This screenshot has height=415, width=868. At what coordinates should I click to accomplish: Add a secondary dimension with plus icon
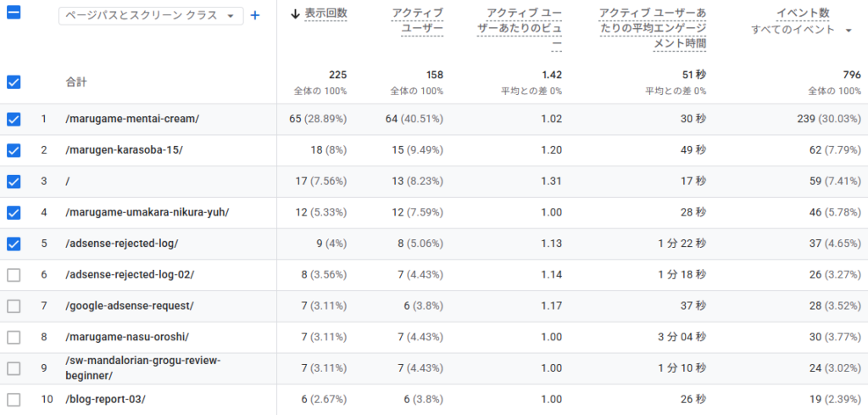click(254, 15)
